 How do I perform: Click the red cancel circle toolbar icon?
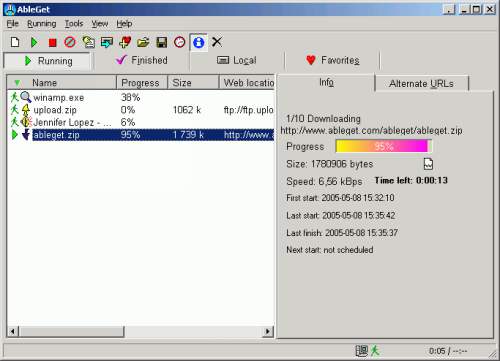(70, 42)
